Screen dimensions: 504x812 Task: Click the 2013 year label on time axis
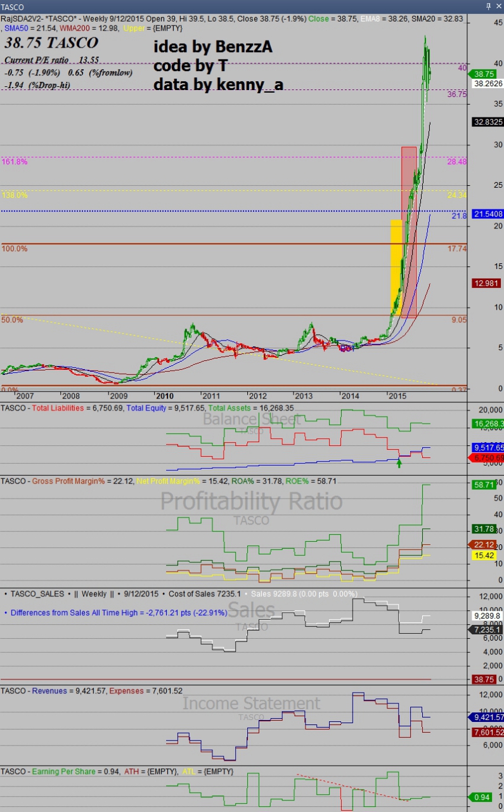(x=304, y=395)
